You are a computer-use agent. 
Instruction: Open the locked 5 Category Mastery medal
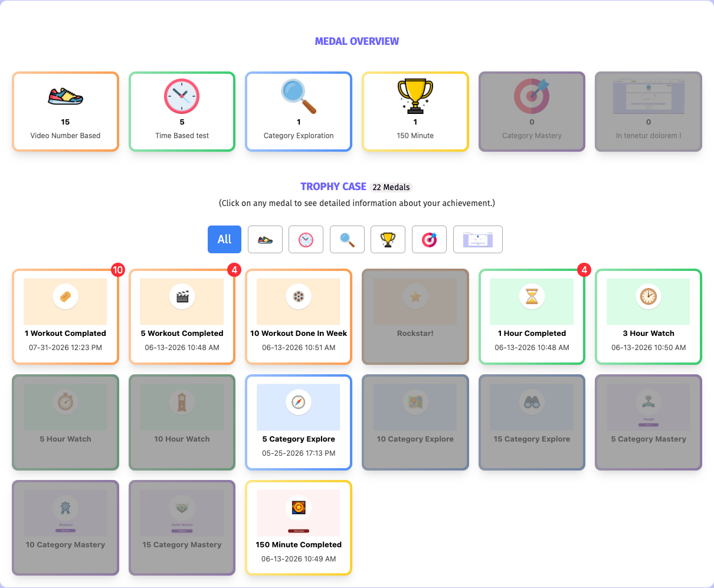tap(649, 422)
